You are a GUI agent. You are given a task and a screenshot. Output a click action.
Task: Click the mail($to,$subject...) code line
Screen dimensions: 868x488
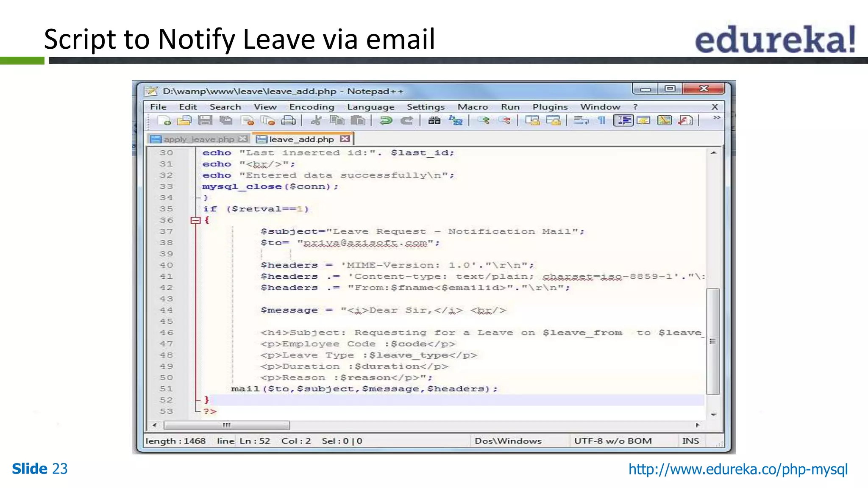point(364,389)
